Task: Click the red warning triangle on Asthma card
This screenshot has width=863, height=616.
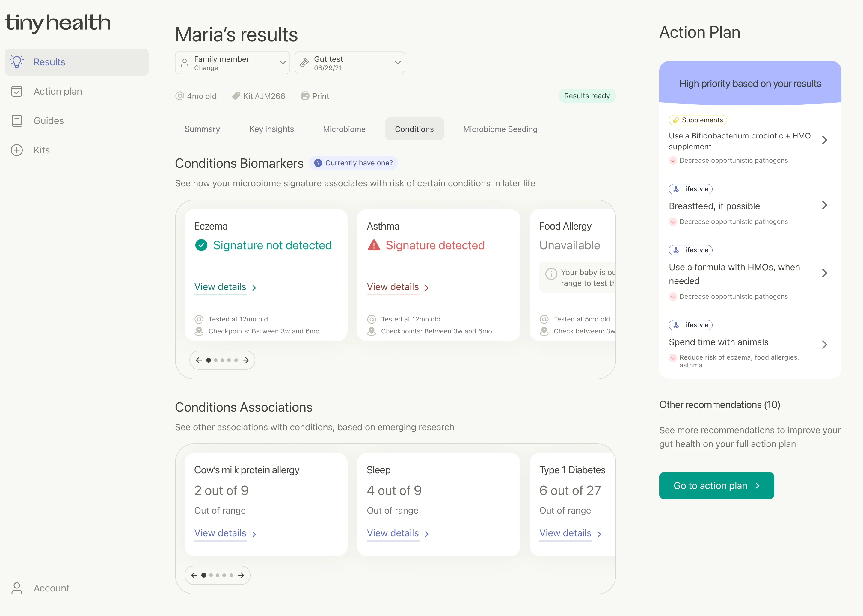Action: [374, 245]
